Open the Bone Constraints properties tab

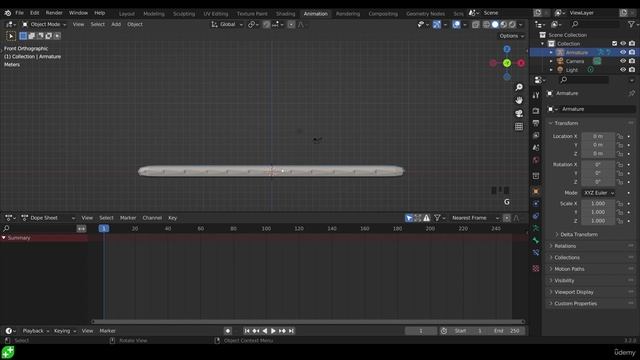pos(536,253)
